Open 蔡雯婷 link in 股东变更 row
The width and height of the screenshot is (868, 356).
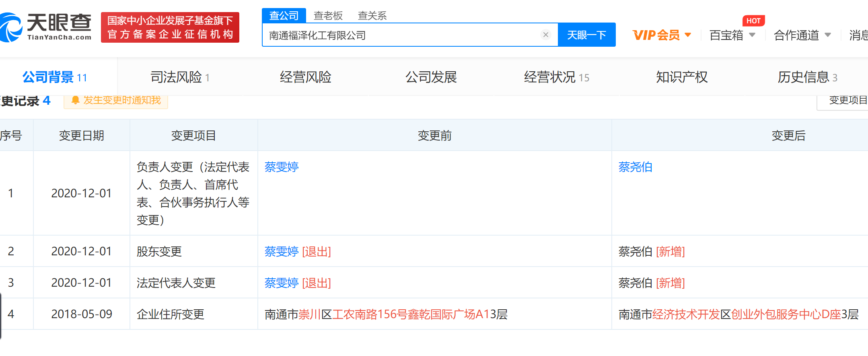(281, 251)
